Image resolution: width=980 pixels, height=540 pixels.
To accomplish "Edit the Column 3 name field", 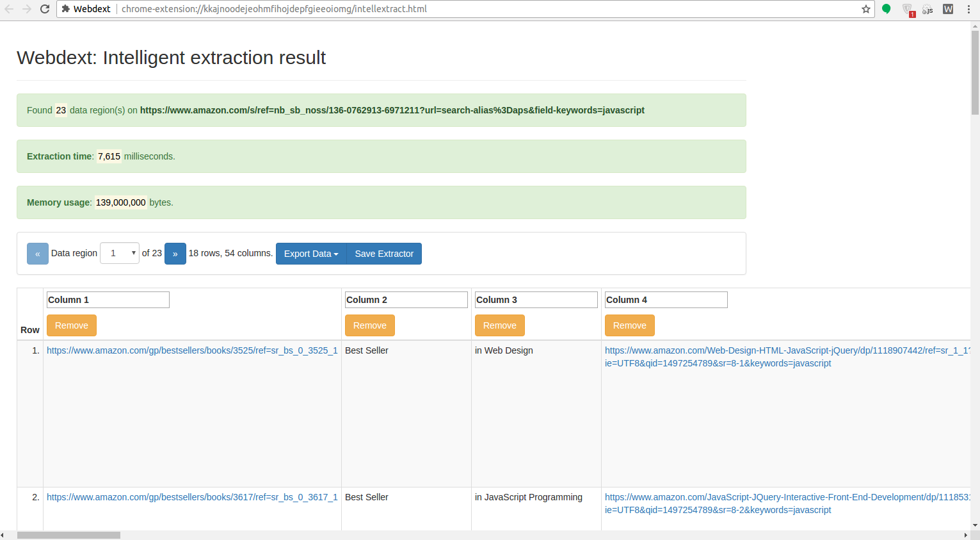I will click(x=536, y=300).
